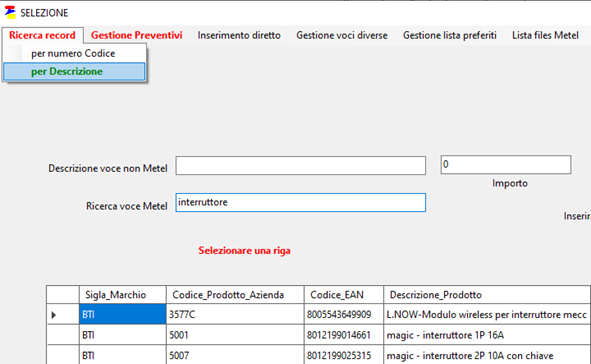Viewport: 591px width, 364px height.
Task: Click BTI cell in row 3577C
Action: 122,314
